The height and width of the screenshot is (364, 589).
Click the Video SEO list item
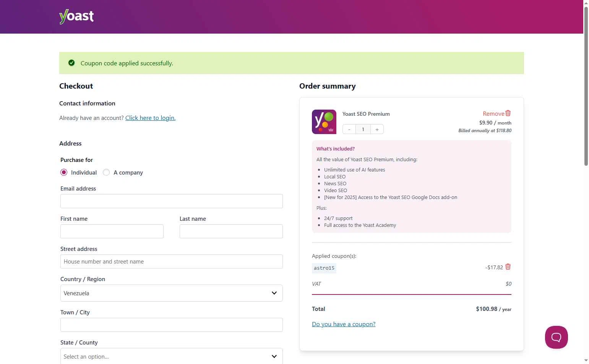[336, 191]
